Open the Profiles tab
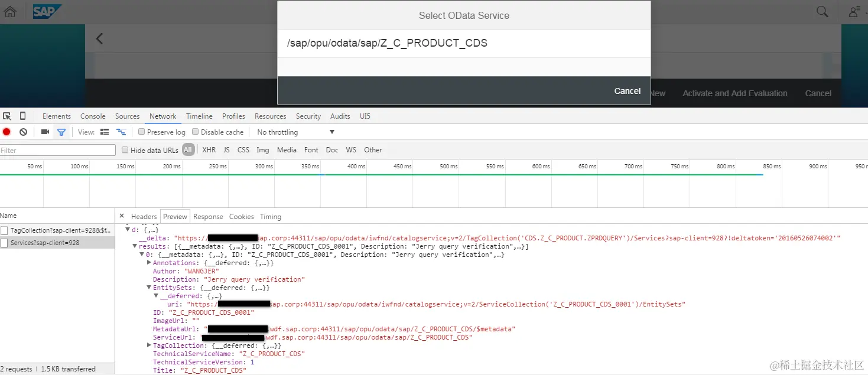Viewport: 868px width, 375px height. (233, 116)
